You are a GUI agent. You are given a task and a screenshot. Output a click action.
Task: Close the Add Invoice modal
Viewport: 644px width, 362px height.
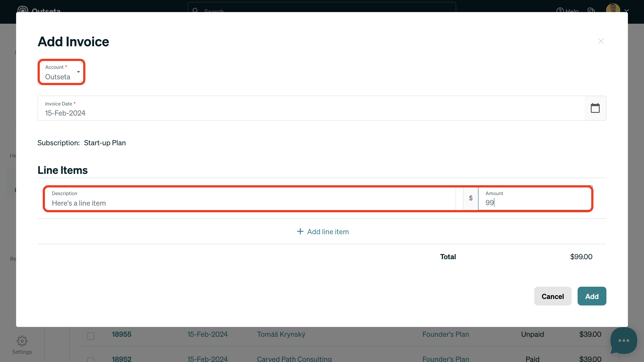(601, 41)
